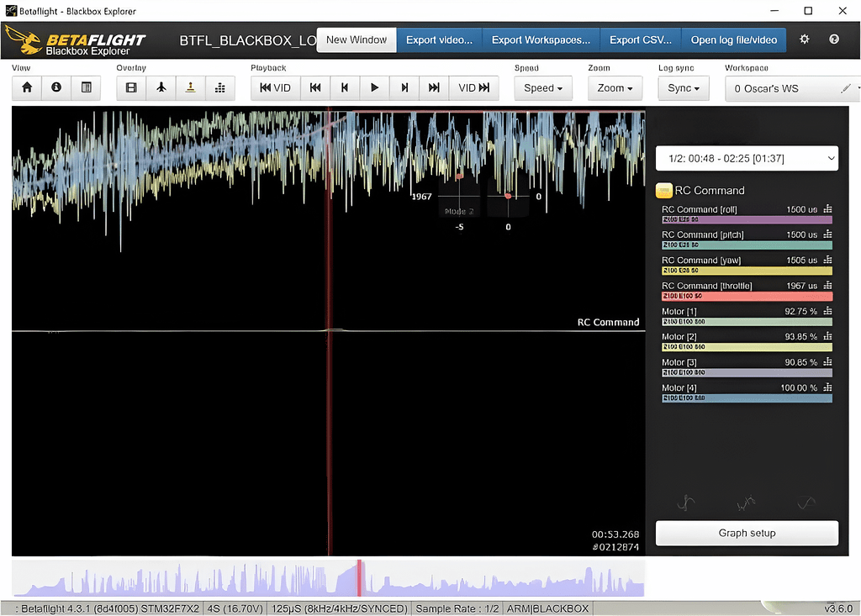
Task: Click the BTFL_BLACKBOX_LO file title
Action: pyautogui.click(x=248, y=40)
